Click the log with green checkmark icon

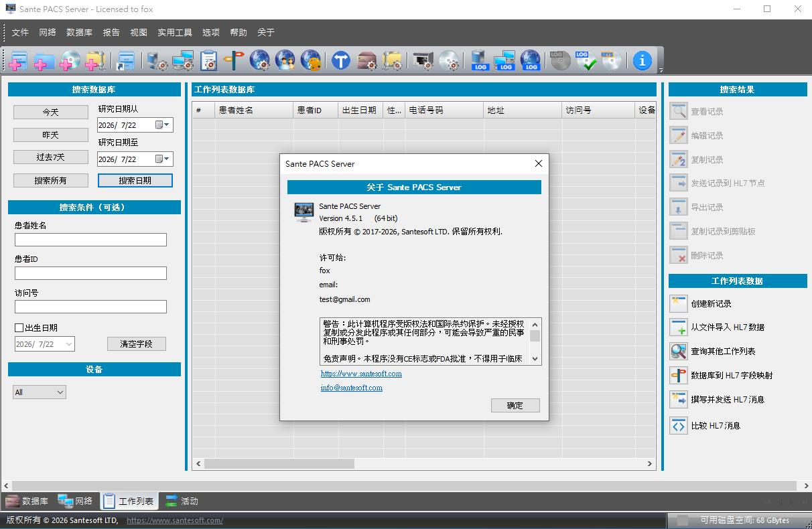[586, 60]
